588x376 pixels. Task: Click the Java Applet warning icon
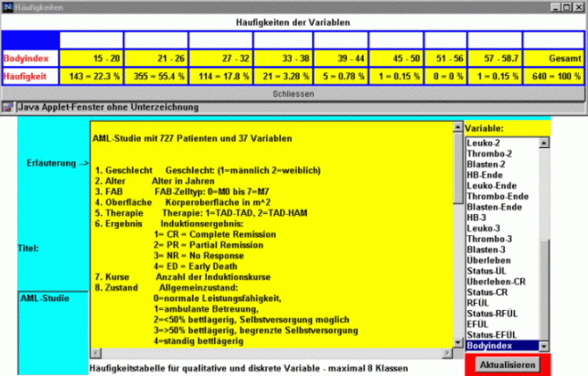coord(6,107)
